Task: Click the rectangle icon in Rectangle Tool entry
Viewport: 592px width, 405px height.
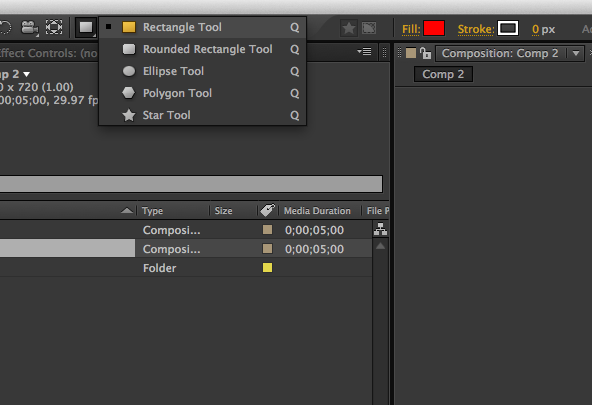Action: [129, 27]
